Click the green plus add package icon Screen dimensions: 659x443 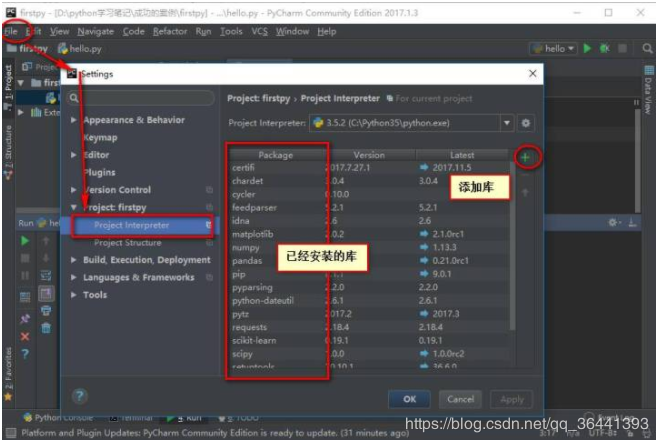point(525,158)
